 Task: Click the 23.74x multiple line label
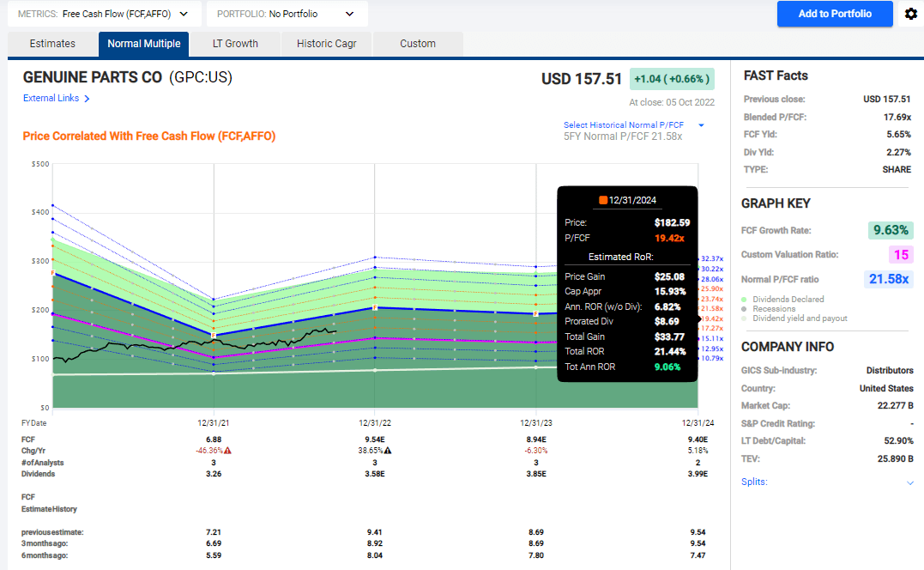(x=712, y=299)
